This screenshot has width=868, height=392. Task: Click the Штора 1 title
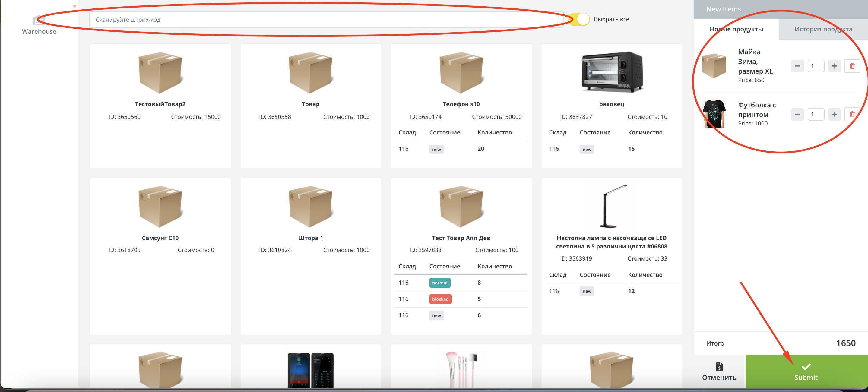311,238
